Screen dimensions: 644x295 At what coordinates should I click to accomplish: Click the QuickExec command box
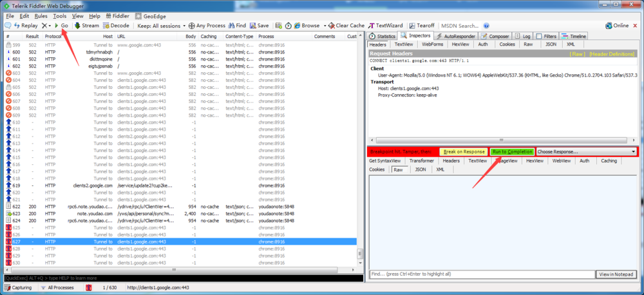(x=183, y=278)
